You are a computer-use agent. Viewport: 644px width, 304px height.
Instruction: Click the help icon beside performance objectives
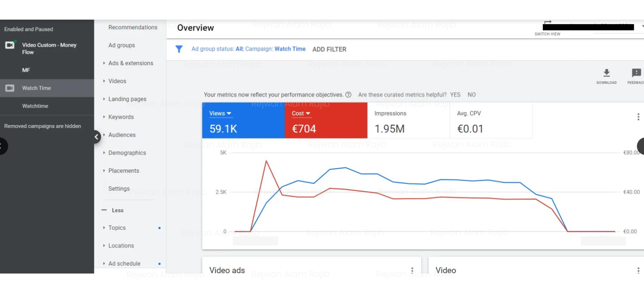click(348, 95)
